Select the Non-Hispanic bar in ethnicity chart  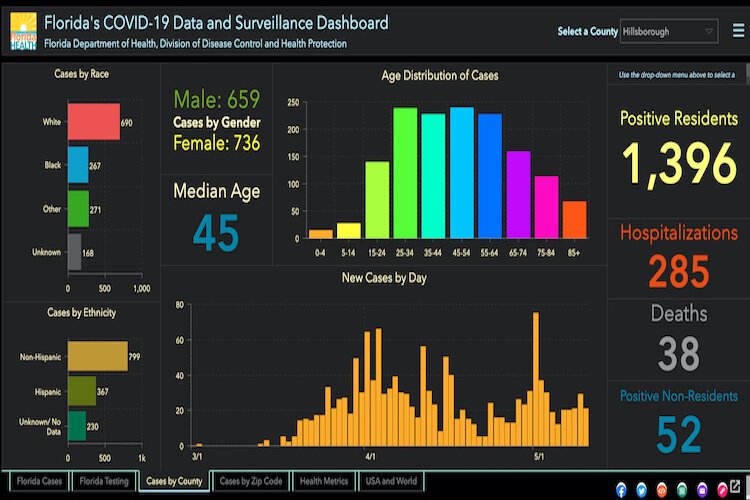click(97, 356)
